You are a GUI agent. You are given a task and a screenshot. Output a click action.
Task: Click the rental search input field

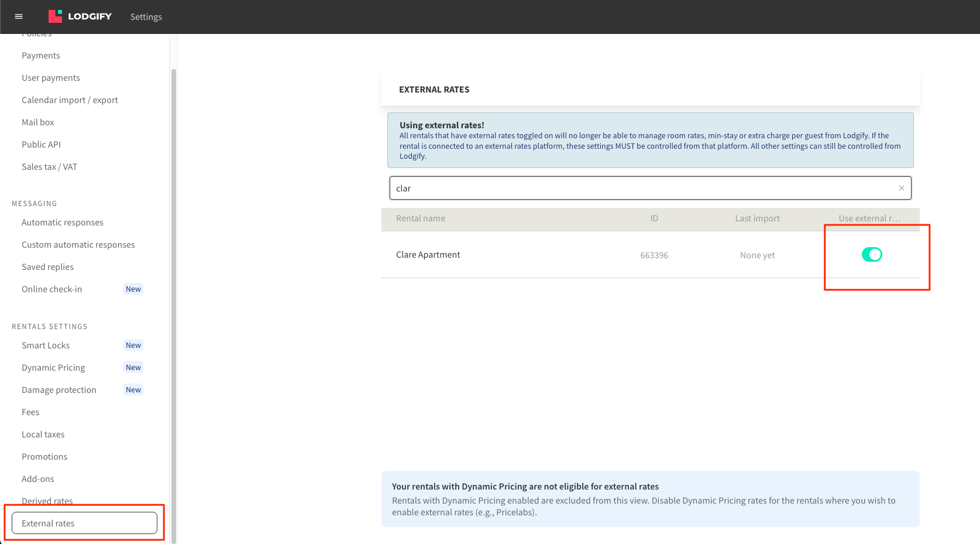(644, 188)
